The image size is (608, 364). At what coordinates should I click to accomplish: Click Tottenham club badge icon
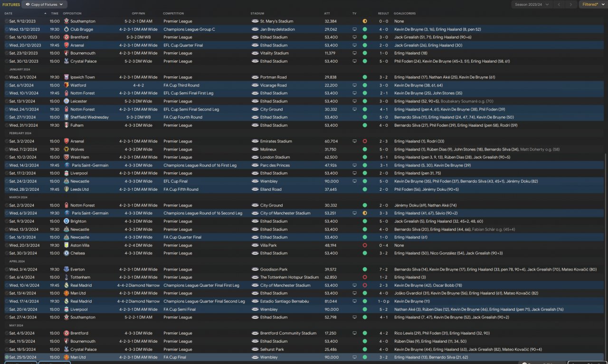click(x=66, y=277)
